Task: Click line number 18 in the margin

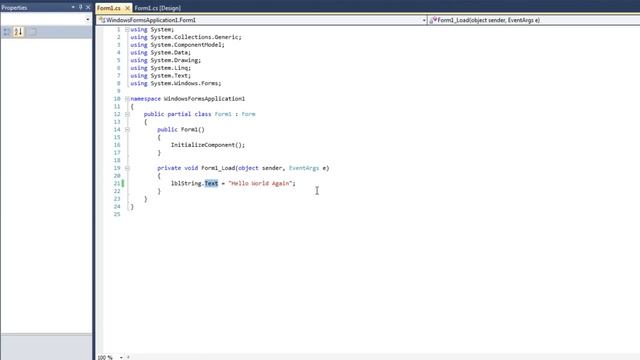Action: tap(117, 160)
